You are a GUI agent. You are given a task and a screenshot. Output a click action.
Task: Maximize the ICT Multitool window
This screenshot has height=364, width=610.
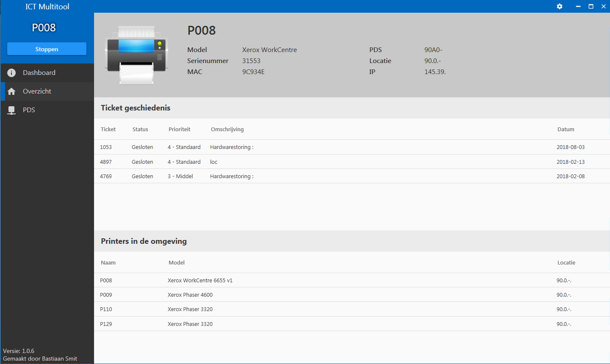pos(591,6)
